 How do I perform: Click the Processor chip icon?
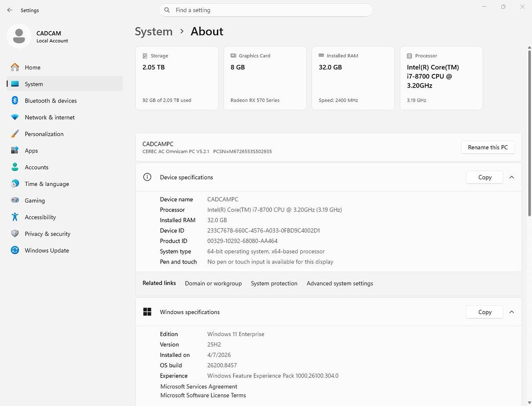tap(409, 55)
